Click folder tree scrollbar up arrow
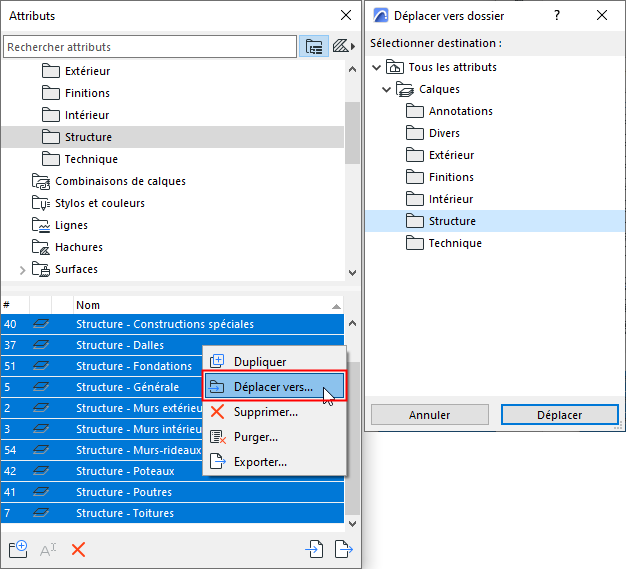Image resolution: width=626 pixels, height=569 pixels. point(352,69)
